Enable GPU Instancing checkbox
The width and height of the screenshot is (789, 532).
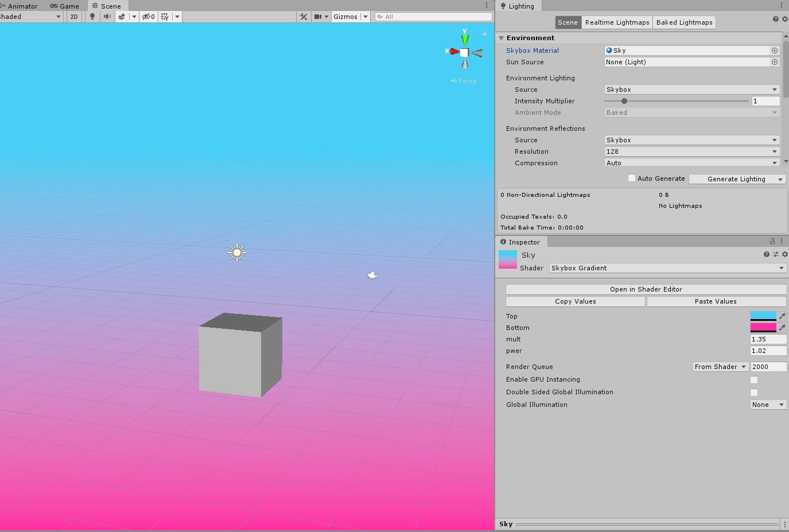pos(754,380)
